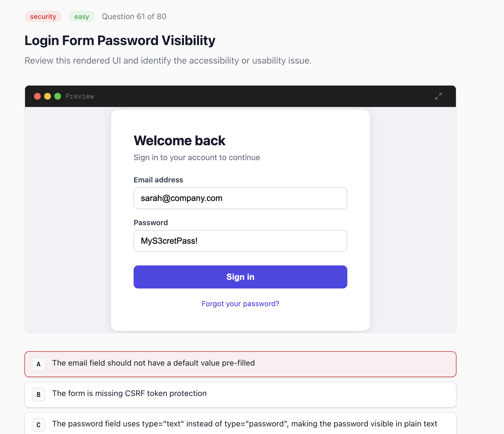
Task: Choose answer C about password type text
Action: pos(240,424)
